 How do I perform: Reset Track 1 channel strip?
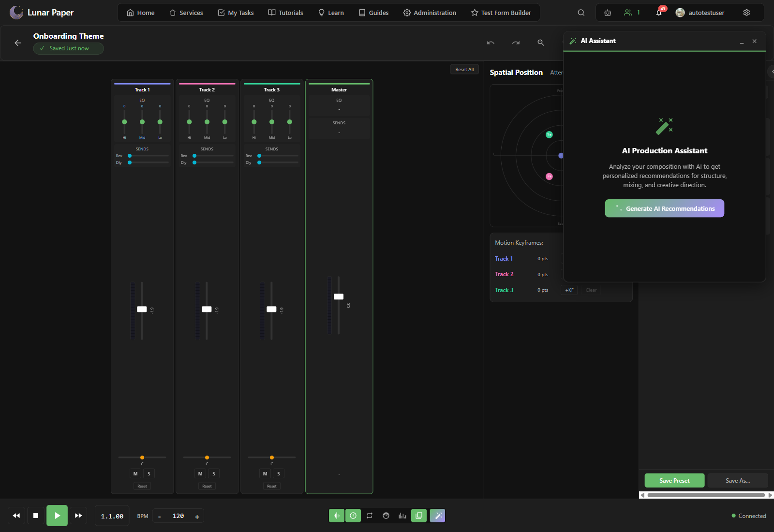pyautogui.click(x=142, y=486)
